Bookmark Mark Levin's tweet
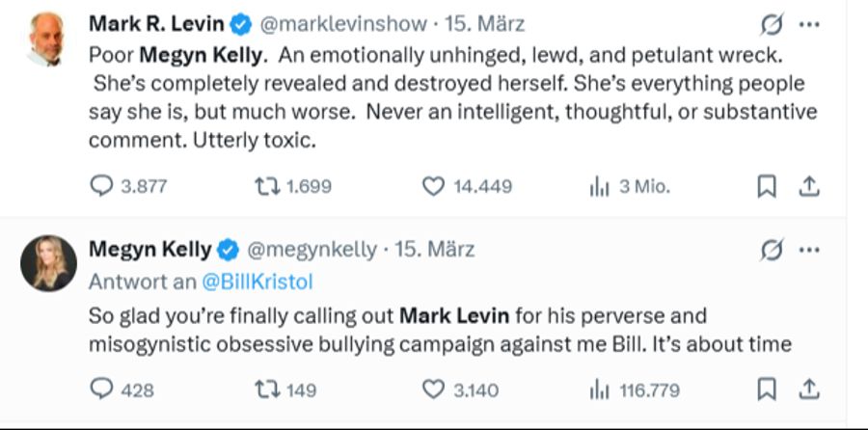Image resolution: width=868 pixels, height=430 pixels. pyautogui.click(x=767, y=187)
